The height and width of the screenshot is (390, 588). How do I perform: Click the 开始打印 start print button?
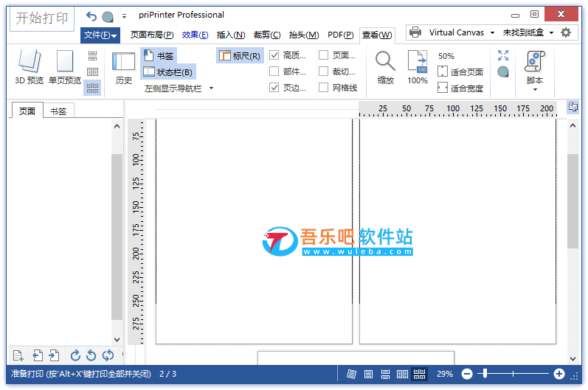tap(41, 18)
